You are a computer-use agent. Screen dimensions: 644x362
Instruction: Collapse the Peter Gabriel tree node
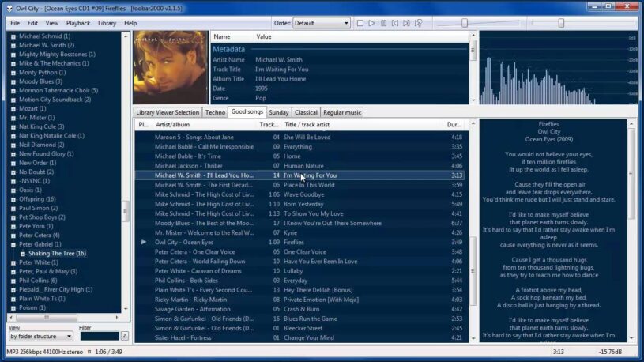tap(13, 244)
